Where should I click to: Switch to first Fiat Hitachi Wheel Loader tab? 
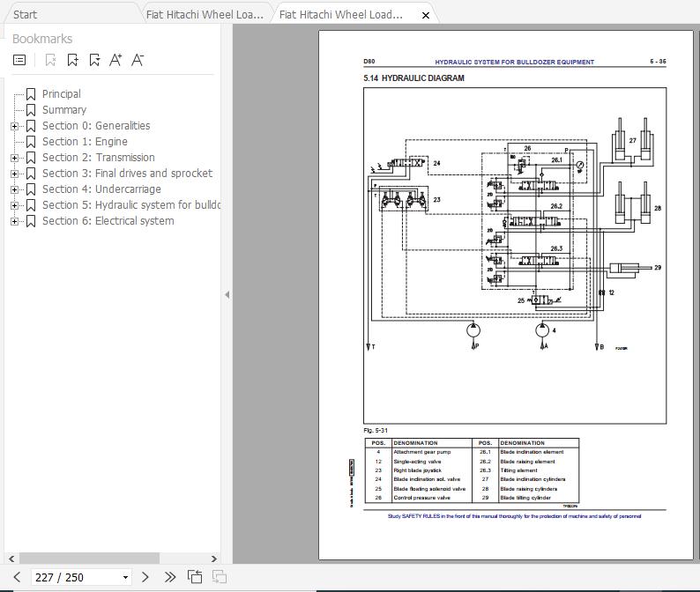[204, 14]
